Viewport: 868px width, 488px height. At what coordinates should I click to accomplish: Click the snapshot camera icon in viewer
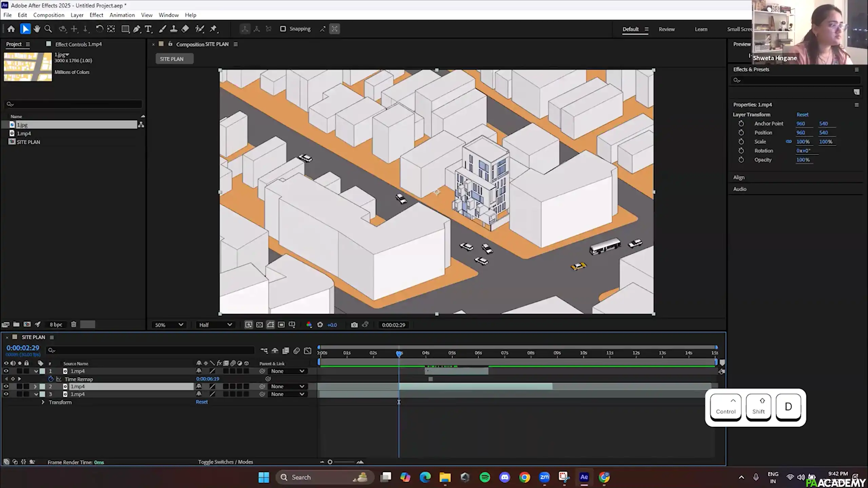point(354,325)
